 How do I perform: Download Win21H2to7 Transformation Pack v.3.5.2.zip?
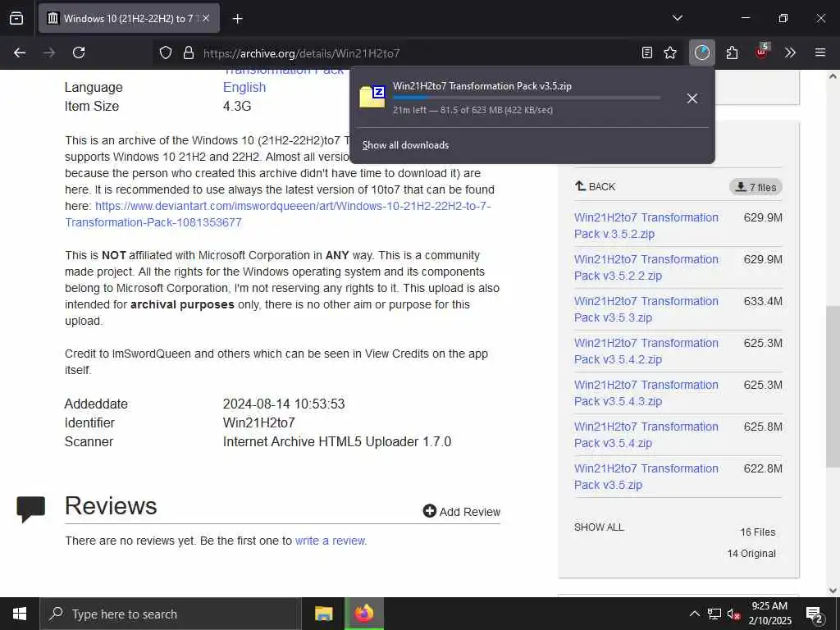click(x=646, y=226)
